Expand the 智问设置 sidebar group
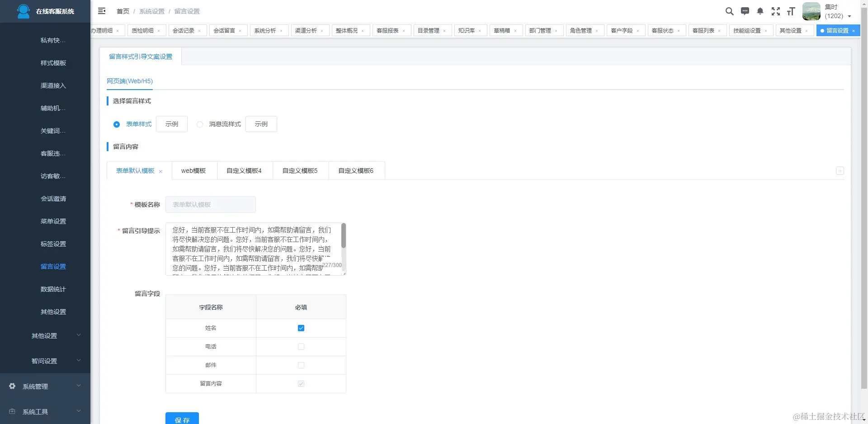This screenshot has width=868, height=424. [x=79, y=361]
